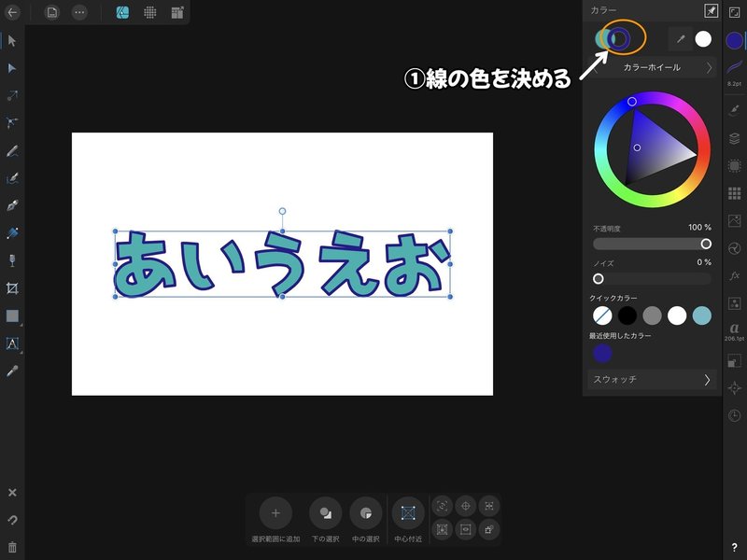The width and height of the screenshot is (747, 560).
Task: Select the Fill gradient tool
Action: (12, 232)
